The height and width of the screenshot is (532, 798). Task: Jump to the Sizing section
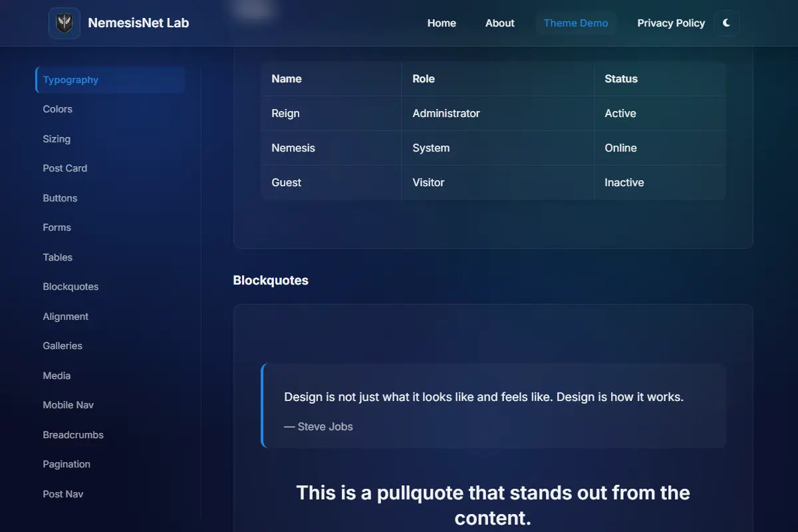point(110,139)
